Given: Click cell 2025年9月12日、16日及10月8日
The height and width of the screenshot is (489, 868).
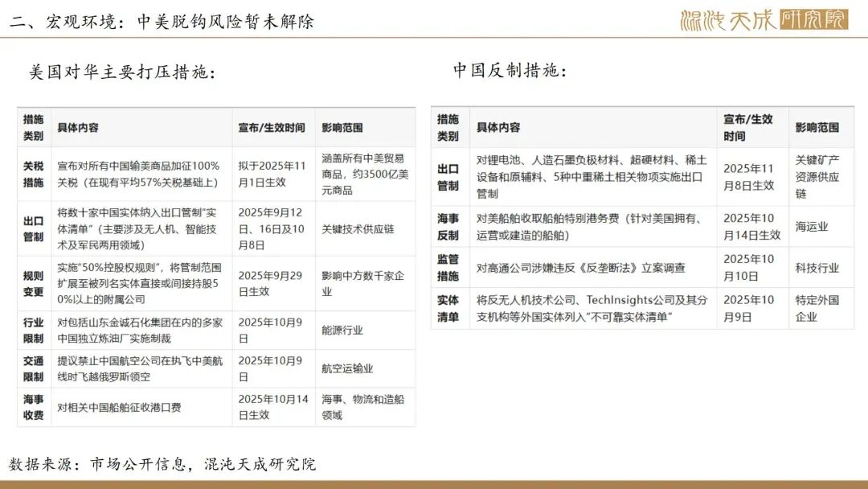Looking at the screenshot, I should pyautogui.click(x=273, y=228).
